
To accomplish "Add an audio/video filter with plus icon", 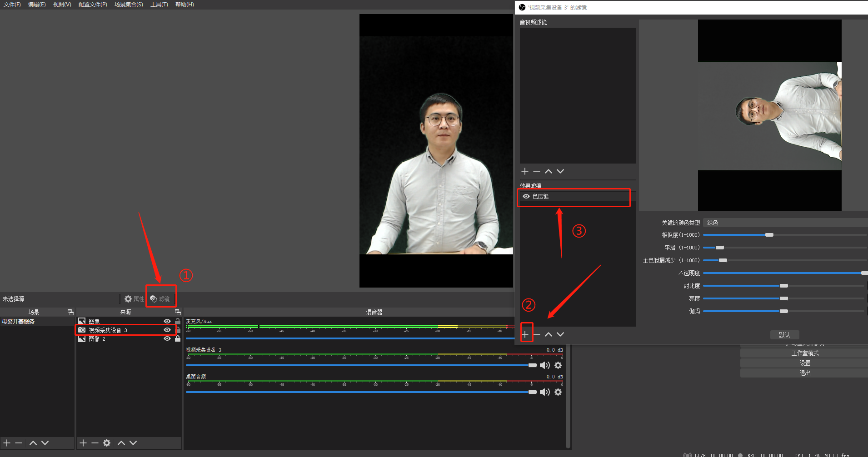I will 525,171.
